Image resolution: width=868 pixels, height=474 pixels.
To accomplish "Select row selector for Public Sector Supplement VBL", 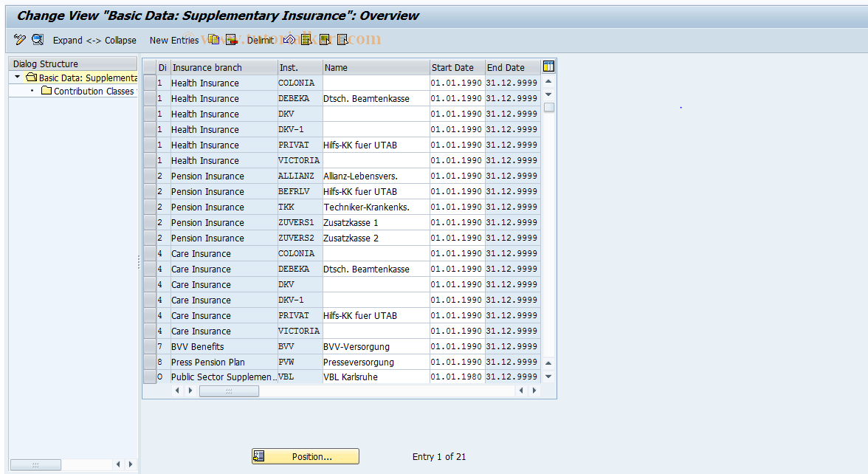I will coord(149,377).
